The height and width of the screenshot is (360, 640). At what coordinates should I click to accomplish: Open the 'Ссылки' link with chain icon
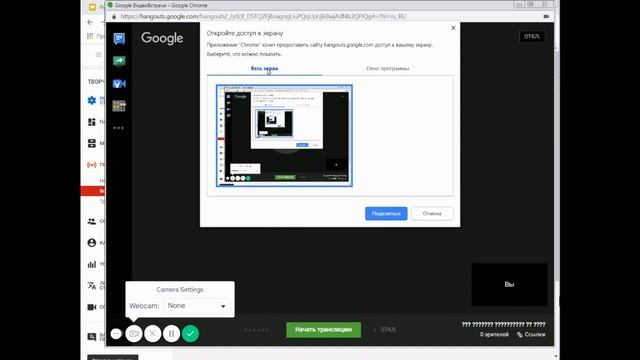click(531, 335)
